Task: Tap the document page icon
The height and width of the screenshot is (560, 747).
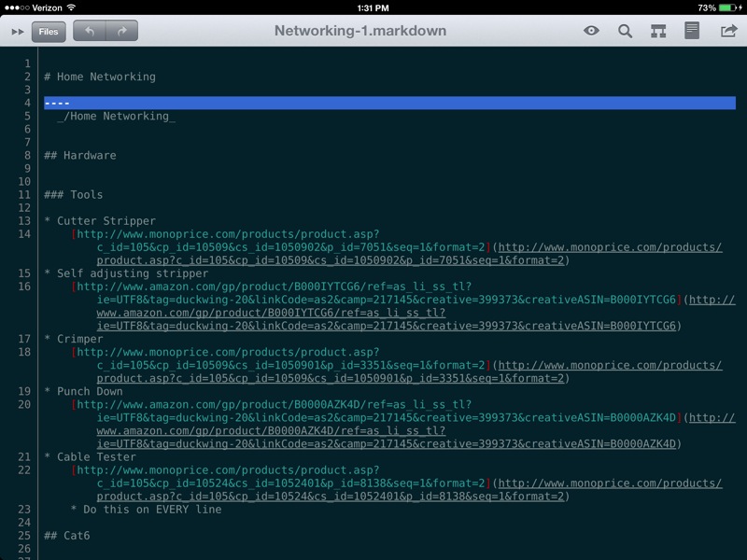Action: click(691, 31)
